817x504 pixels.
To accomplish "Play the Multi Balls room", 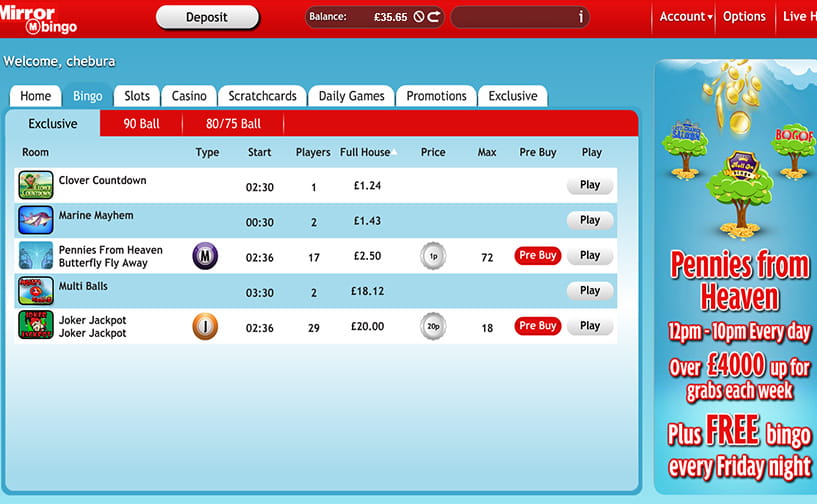I will [590, 290].
